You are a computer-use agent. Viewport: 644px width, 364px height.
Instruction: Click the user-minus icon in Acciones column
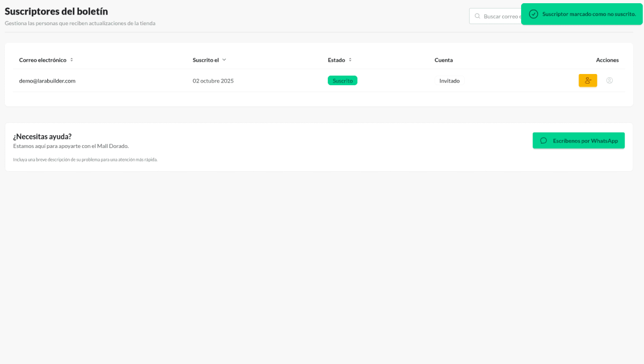tap(588, 80)
